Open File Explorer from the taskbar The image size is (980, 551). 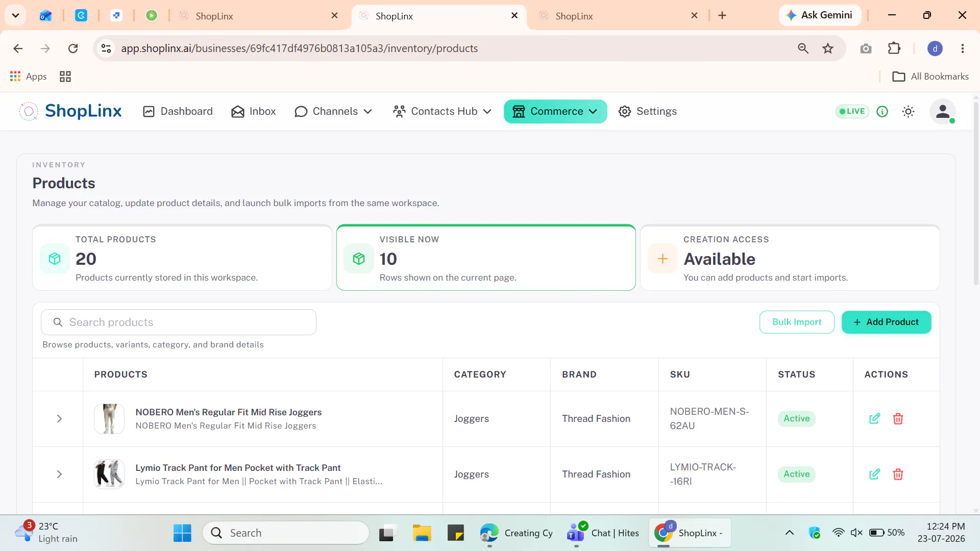(x=422, y=533)
